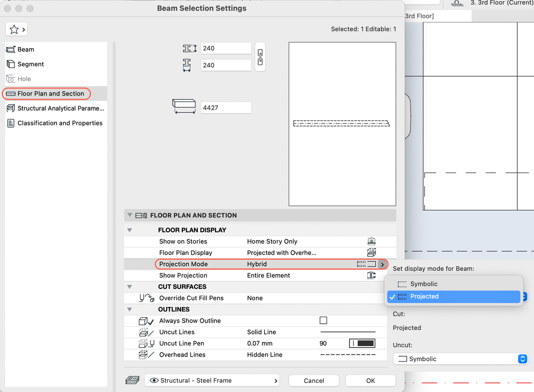The width and height of the screenshot is (534, 392).
Task: Confirm settings with OK button
Action: click(x=370, y=380)
